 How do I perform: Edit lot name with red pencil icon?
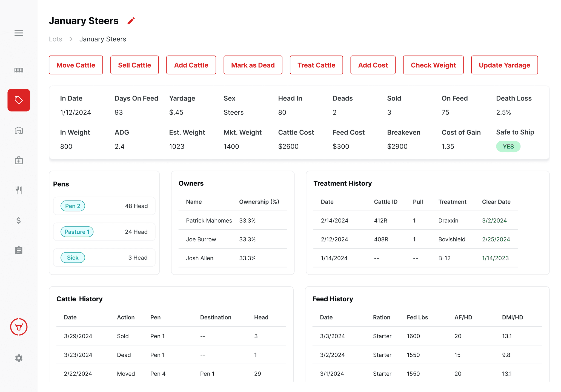pos(131,21)
